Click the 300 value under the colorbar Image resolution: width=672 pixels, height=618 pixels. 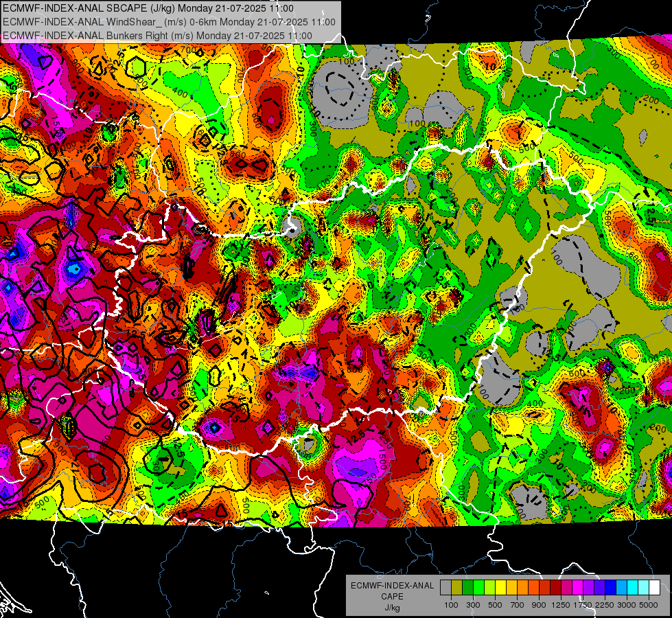coord(473,605)
